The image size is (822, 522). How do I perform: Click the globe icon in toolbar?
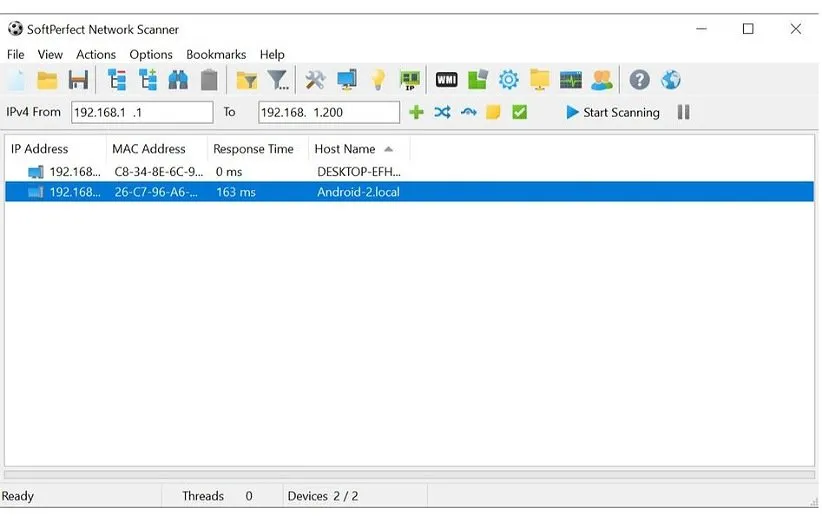pos(670,81)
